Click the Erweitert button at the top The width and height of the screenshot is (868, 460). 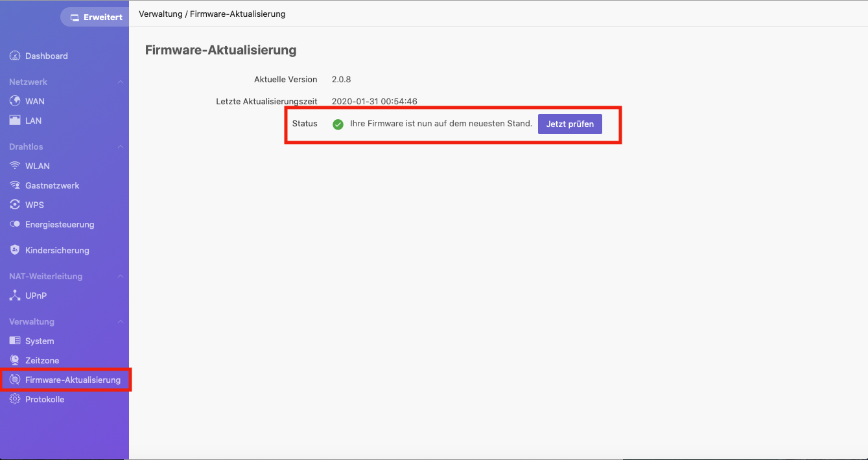[x=95, y=17]
